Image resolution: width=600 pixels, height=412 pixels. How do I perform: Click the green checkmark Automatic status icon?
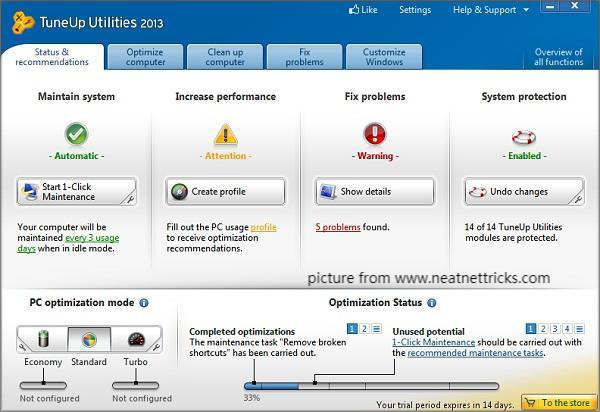[x=76, y=134]
